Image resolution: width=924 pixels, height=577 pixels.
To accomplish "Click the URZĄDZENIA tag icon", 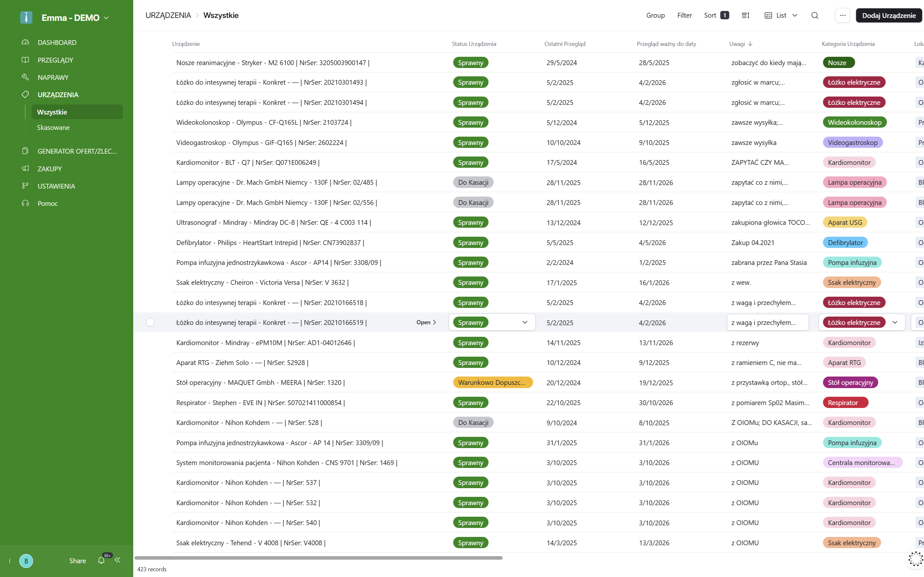I will (x=25, y=95).
